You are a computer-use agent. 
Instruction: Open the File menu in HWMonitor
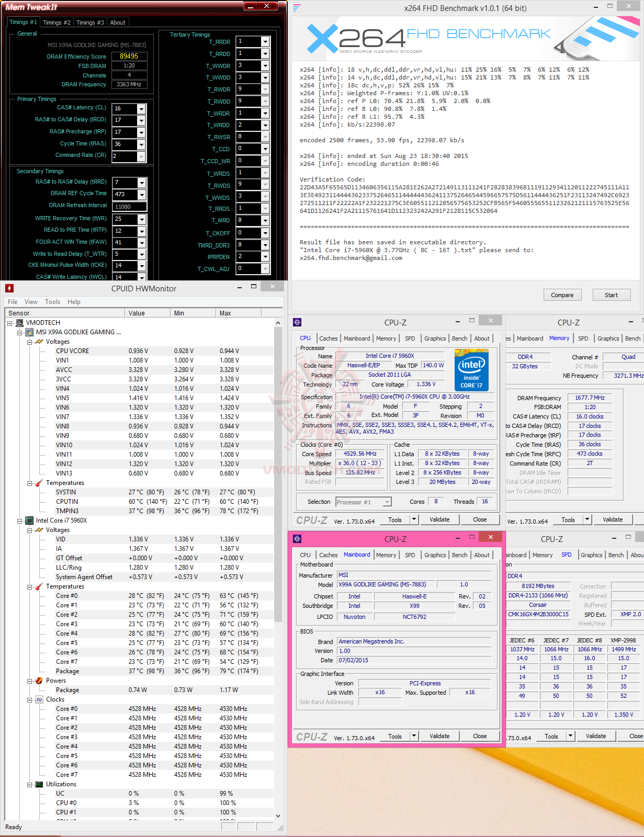[x=13, y=302]
